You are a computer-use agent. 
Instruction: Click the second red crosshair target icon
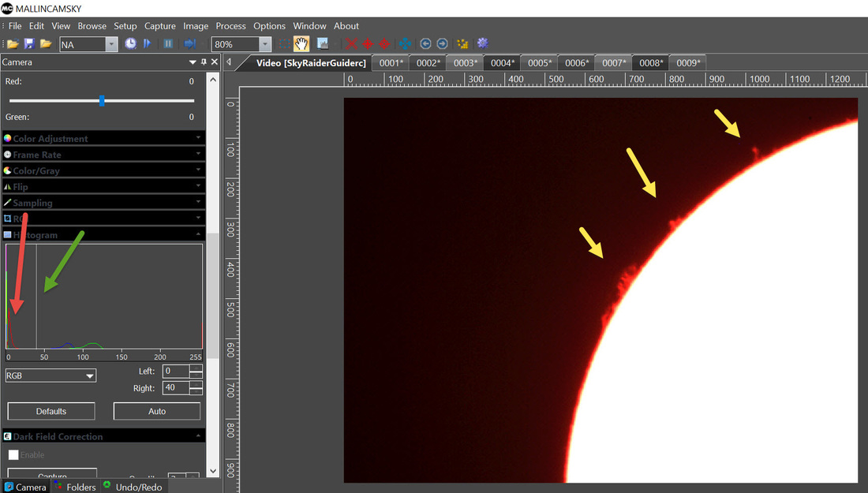click(x=384, y=43)
